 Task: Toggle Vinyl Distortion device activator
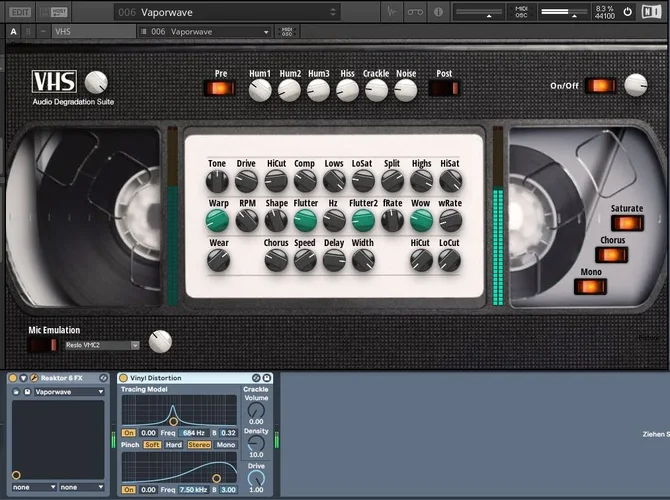pyautogui.click(x=123, y=378)
